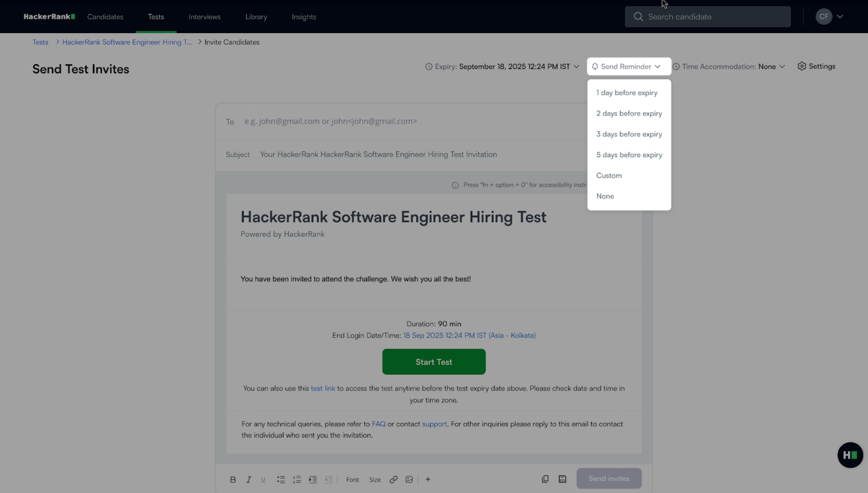Open the Font dropdown
Screen dimensions: 868x493
point(352,479)
